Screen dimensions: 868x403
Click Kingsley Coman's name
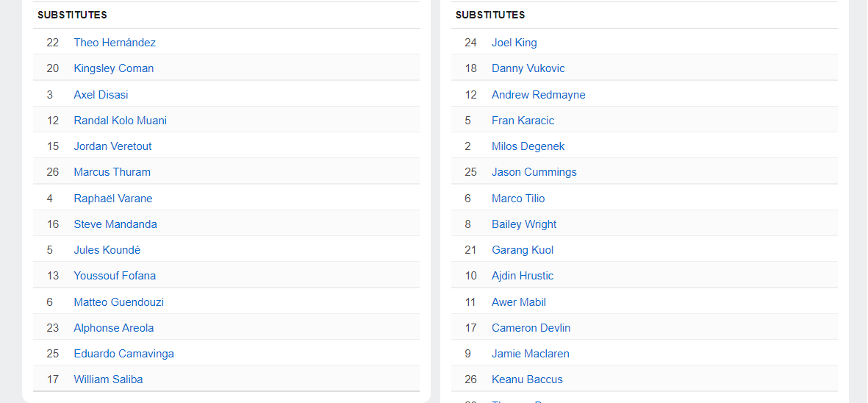tap(114, 68)
